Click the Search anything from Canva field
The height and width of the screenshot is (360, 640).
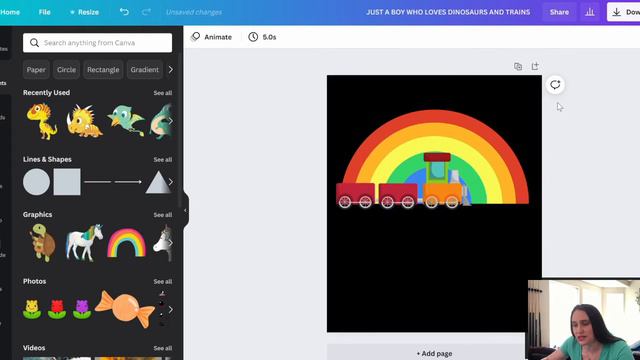click(98, 43)
